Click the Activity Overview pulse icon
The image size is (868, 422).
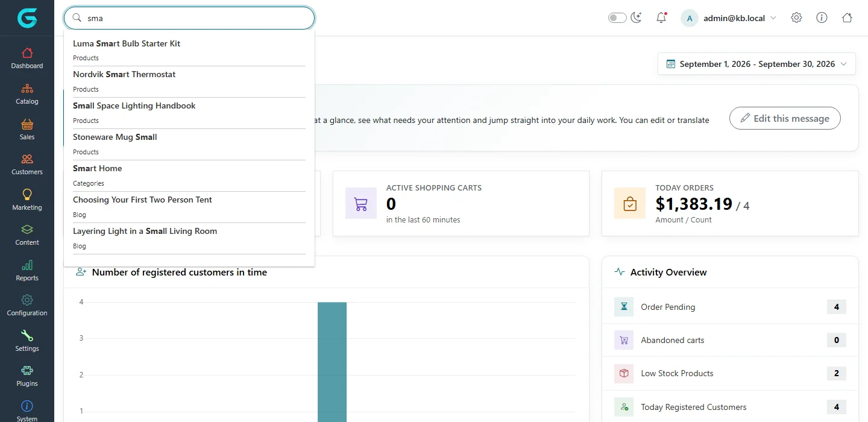pyautogui.click(x=620, y=272)
